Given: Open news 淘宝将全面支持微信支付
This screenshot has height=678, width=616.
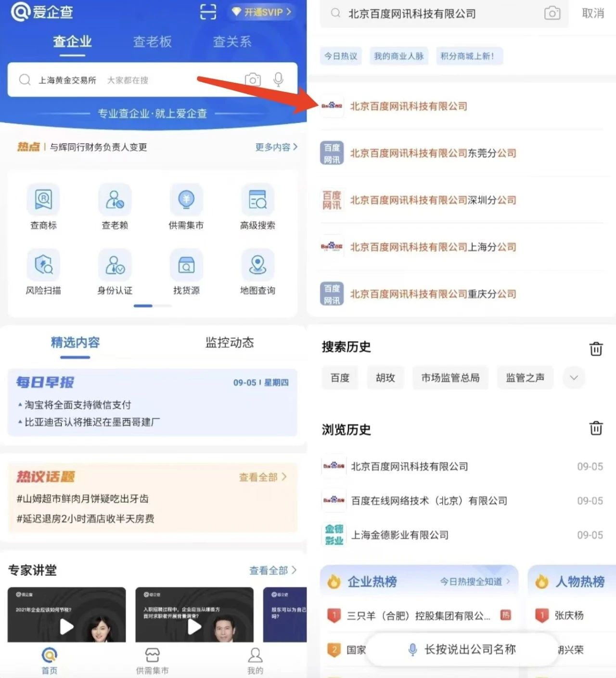Looking at the screenshot, I should pos(77,404).
